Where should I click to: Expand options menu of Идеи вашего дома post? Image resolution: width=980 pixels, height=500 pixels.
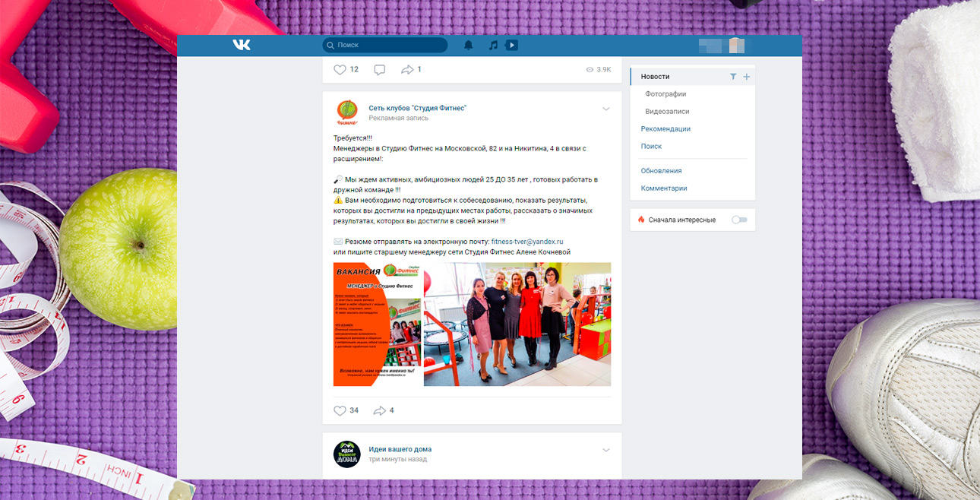[605, 451]
